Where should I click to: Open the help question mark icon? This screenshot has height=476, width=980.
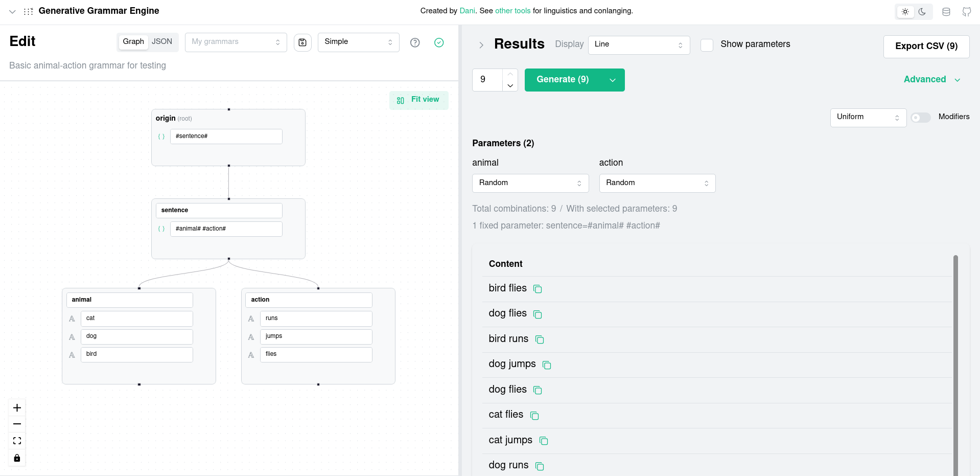(415, 42)
